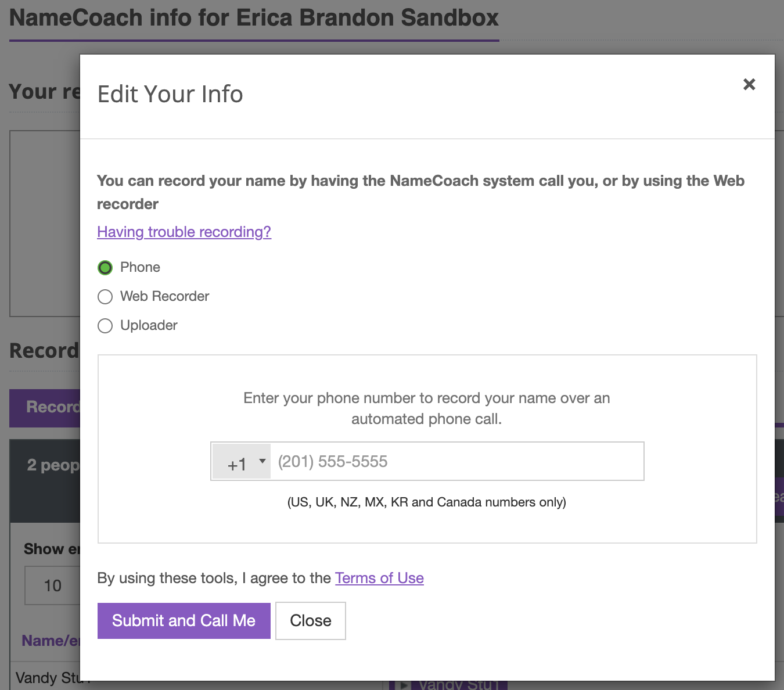This screenshot has height=690, width=784.
Task: Click the 2 people count header
Action: coord(53,465)
